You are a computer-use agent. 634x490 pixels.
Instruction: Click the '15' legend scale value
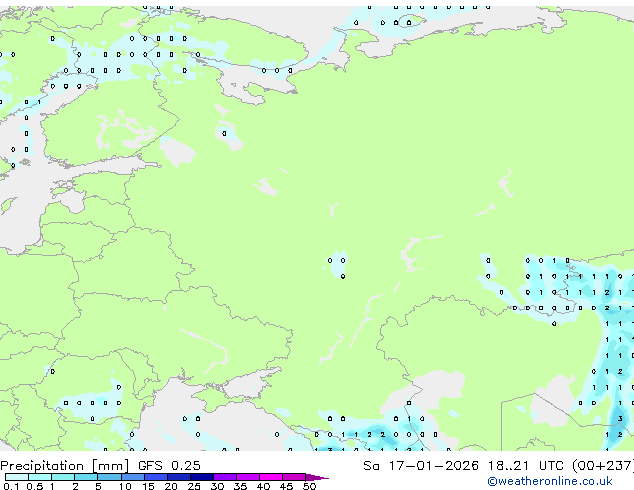point(148,486)
